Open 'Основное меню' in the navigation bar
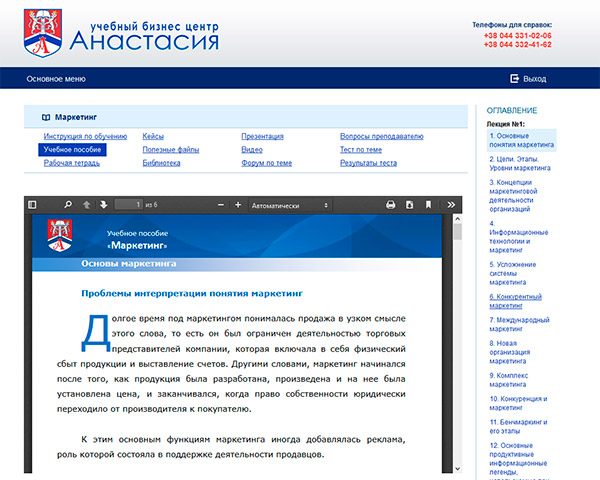 click(x=56, y=78)
